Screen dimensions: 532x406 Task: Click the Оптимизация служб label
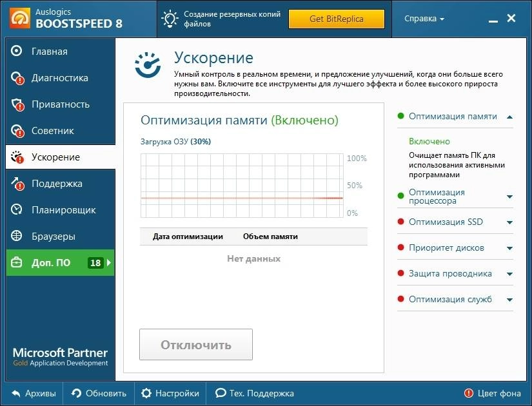coord(450,300)
